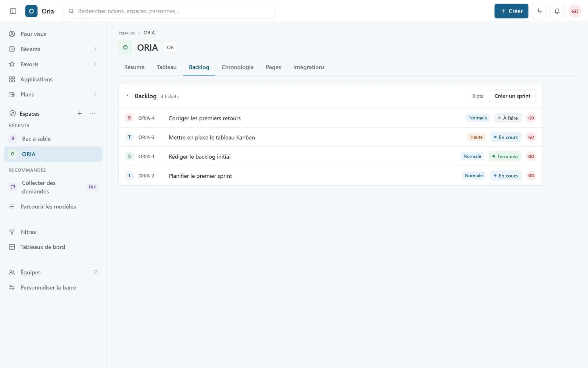Open Personnaliser la barre settings
Viewport: 588px width, 368px height.
pos(54,287)
